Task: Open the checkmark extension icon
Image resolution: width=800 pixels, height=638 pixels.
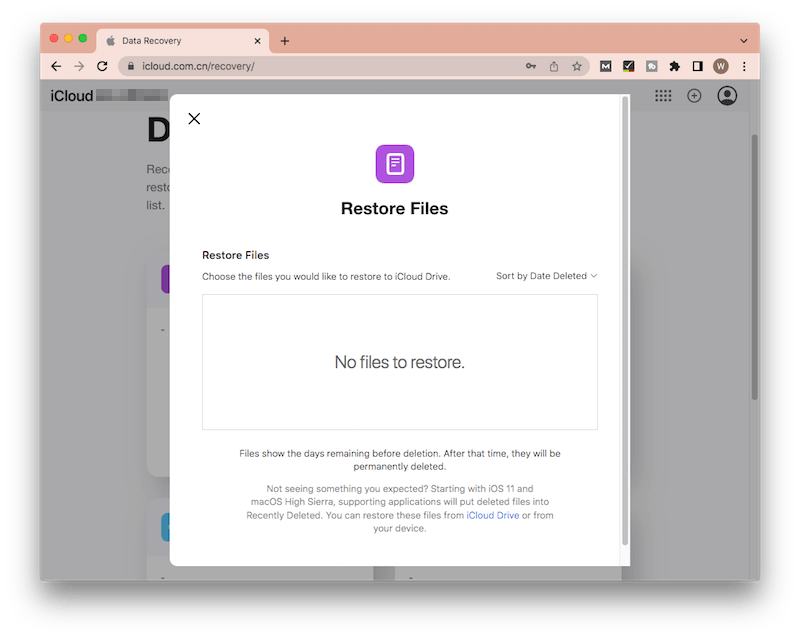Action: pyautogui.click(x=629, y=66)
